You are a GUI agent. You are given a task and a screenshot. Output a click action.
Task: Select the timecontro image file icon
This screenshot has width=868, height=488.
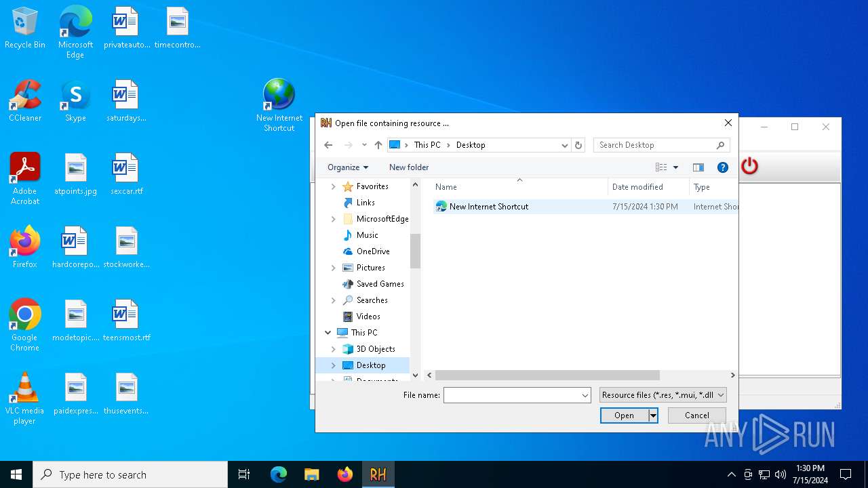177,28
